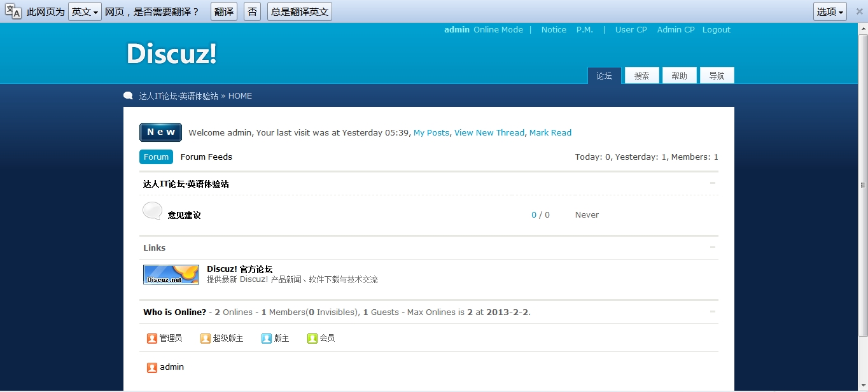
Task: Click the 翻译 translate button
Action: (224, 11)
